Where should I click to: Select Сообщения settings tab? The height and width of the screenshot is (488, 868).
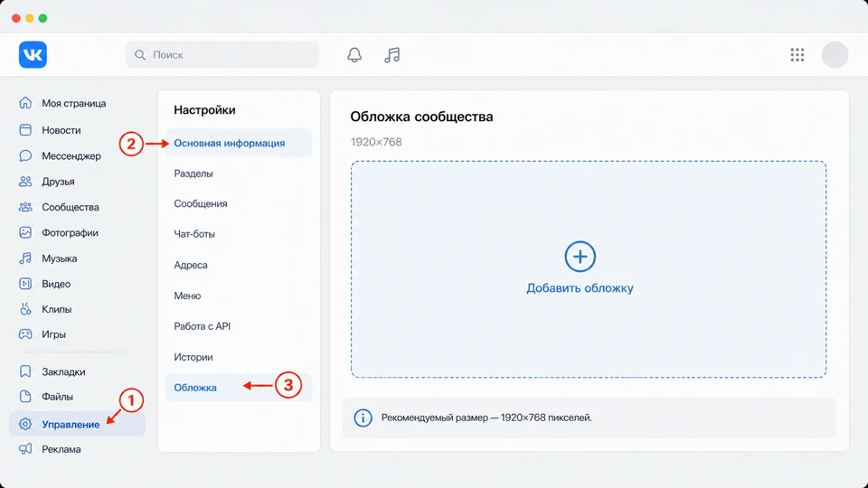click(201, 203)
